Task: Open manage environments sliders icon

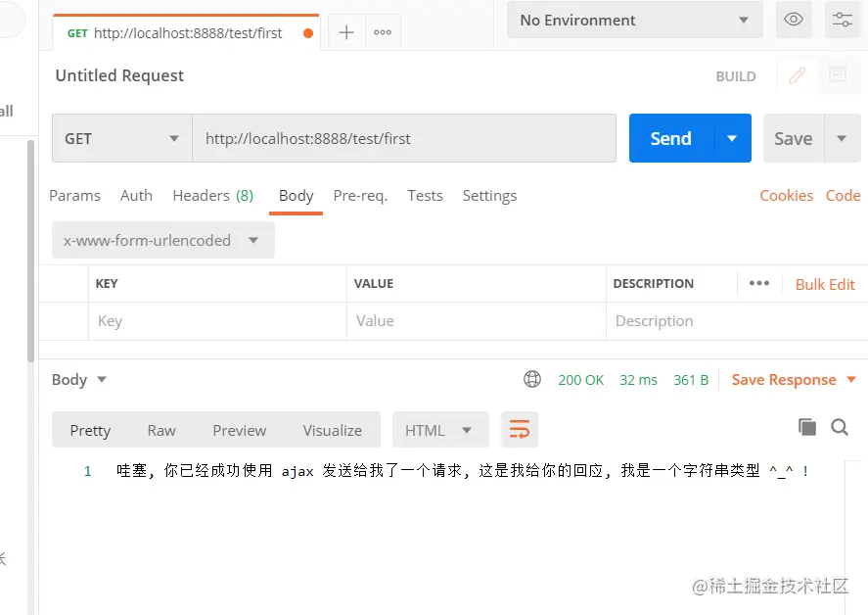Action: tap(843, 20)
